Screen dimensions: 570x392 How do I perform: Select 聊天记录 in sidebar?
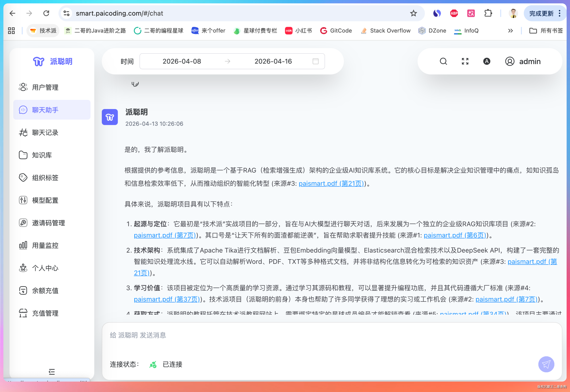[45, 133]
